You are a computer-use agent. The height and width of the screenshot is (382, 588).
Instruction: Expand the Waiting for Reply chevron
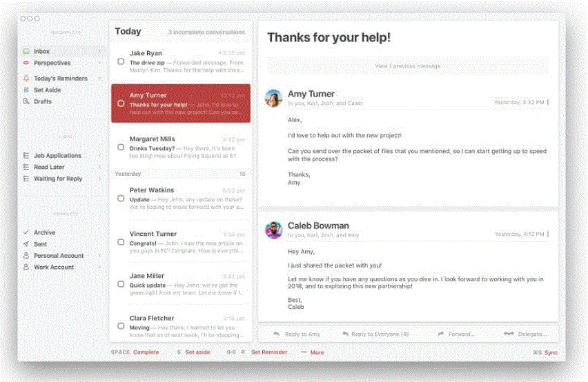click(100, 179)
